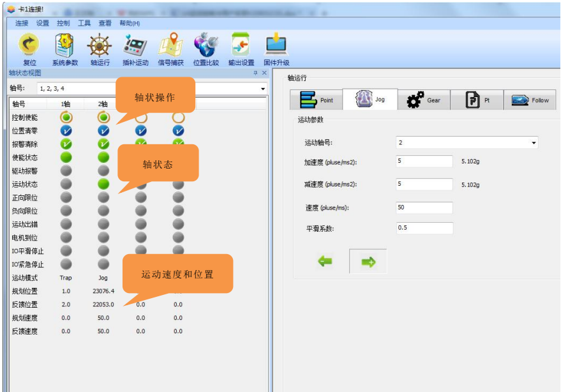The image size is (561, 392).
Task: Toggle 控制使能 enable for axis 2
Action: (103, 117)
